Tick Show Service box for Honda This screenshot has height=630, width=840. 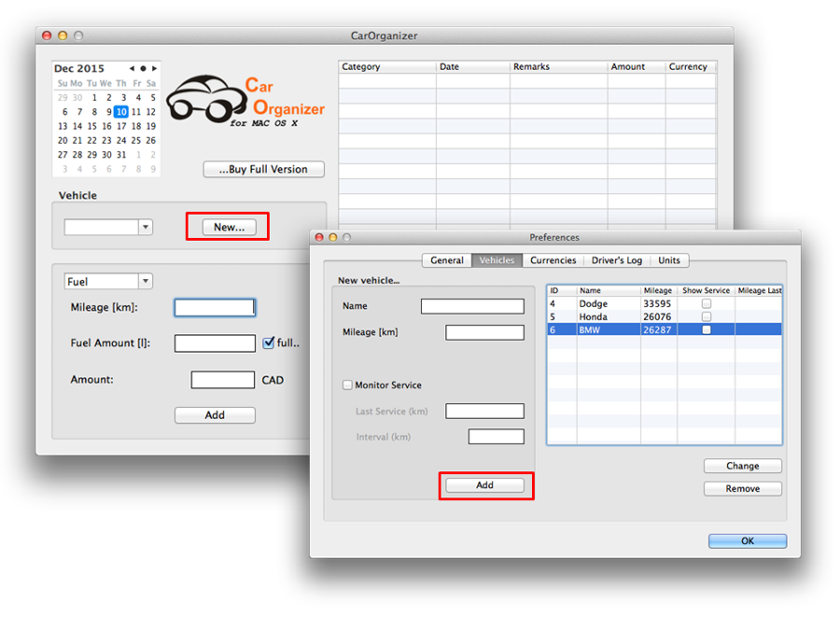(706, 316)
